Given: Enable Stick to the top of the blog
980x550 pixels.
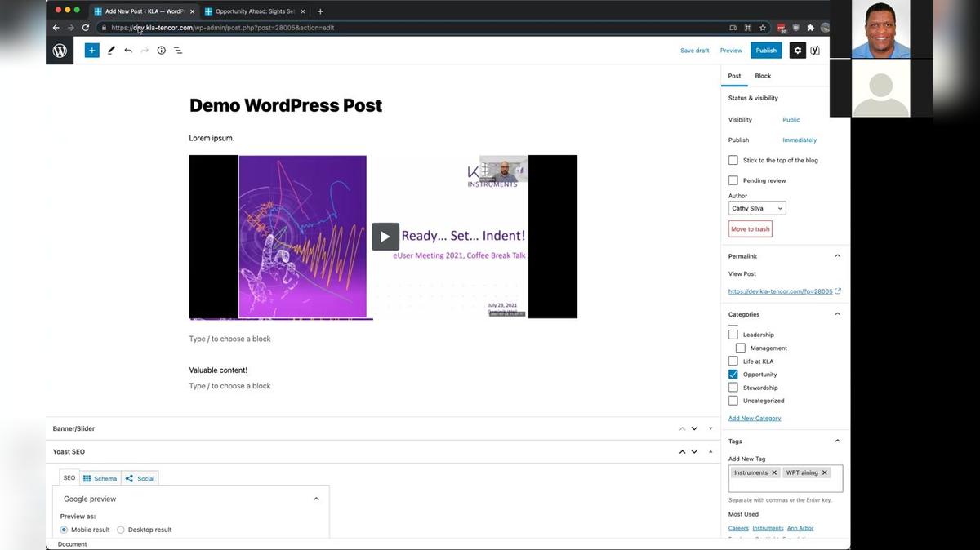Looking at the screenshot, I should [x=733, y=161].
